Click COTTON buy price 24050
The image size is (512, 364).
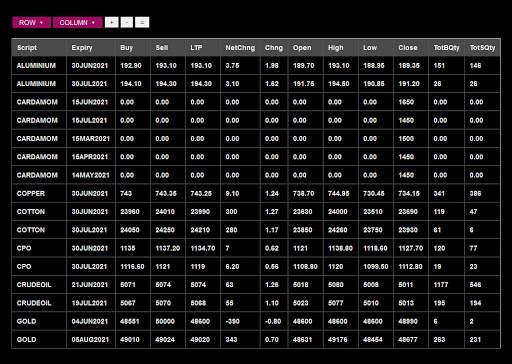(x=130, y=230)
